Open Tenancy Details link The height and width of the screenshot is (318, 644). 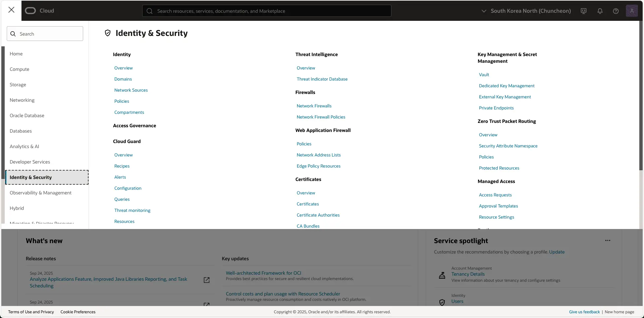(468, 274)
